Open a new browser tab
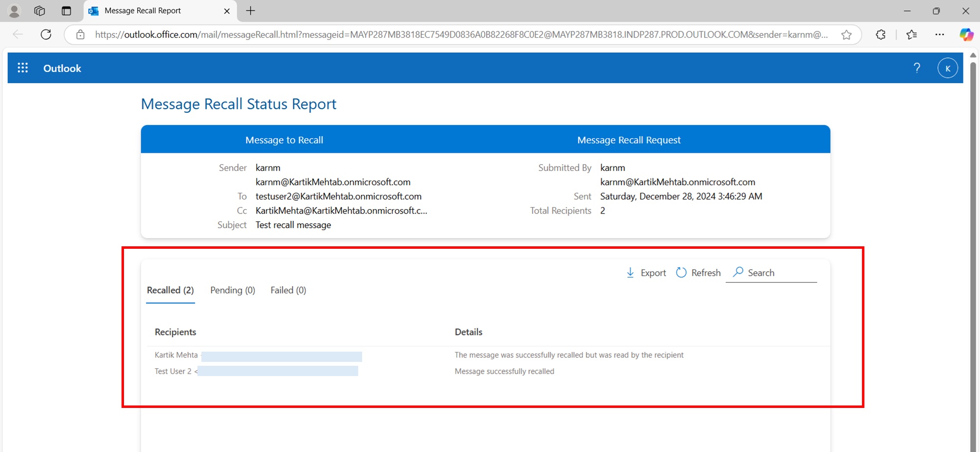Viewport: 980px width, 452px height. coord(250,11)
